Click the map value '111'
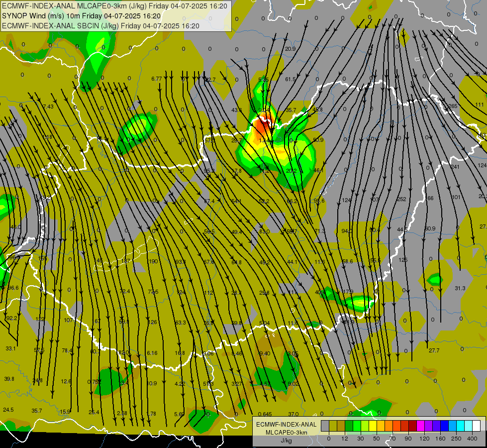This screenshot has height=448, width=487. (480, 105)
